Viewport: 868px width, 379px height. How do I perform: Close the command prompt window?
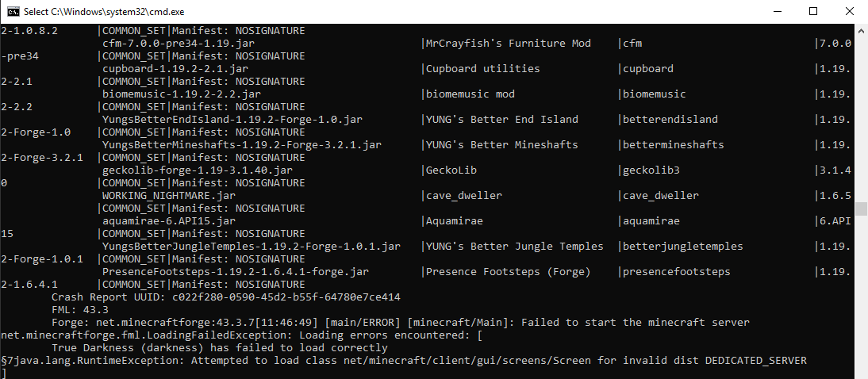click(850, 11)
